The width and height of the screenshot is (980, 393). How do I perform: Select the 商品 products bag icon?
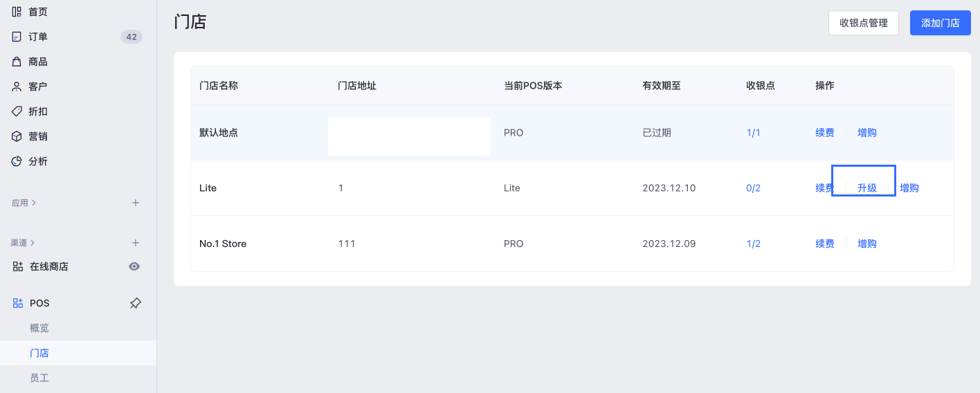(x=17, y=62)
